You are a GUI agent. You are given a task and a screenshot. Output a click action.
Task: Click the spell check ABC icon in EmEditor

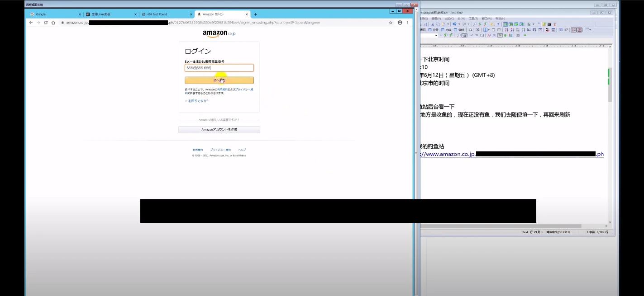(548, 30)
